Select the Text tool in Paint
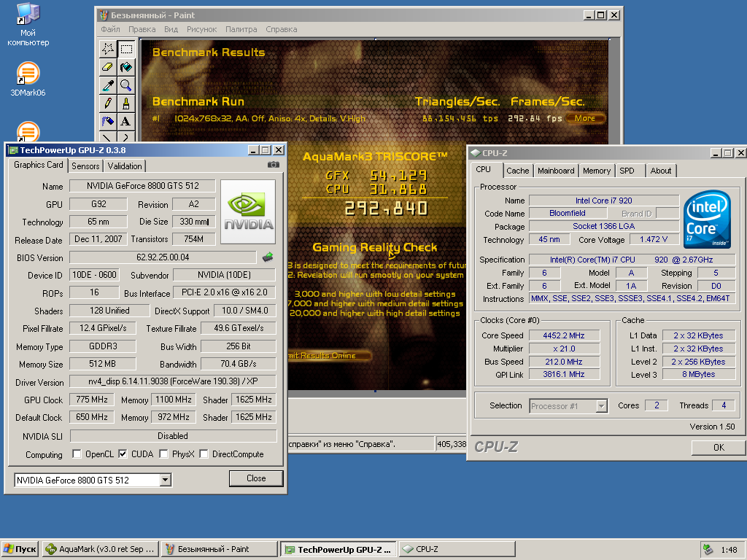The height and width of the screenshot is (560, 747). pos(126,122)
